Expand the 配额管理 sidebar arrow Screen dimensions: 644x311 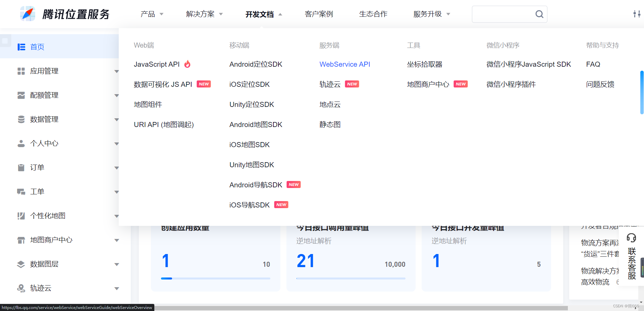117,96
